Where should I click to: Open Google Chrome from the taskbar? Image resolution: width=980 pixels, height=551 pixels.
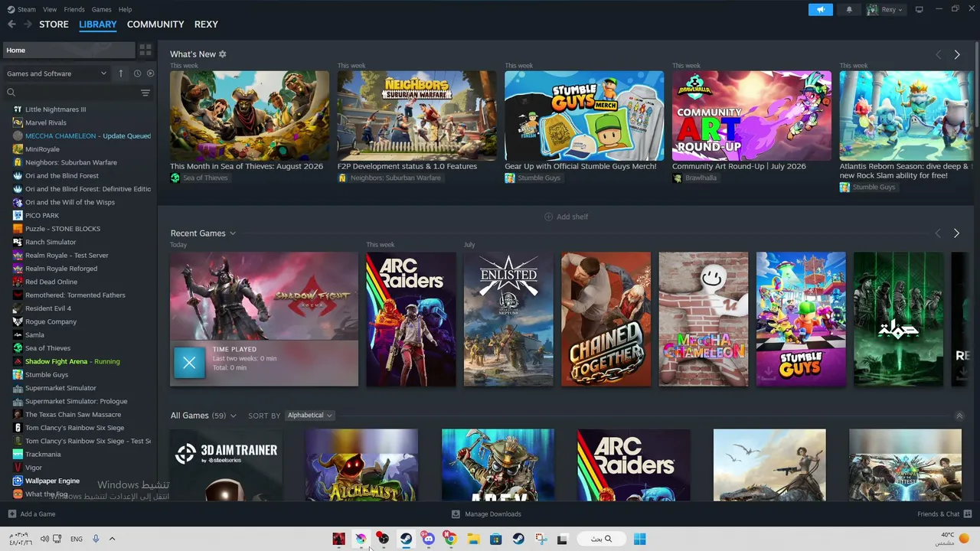tap(451, 539)
